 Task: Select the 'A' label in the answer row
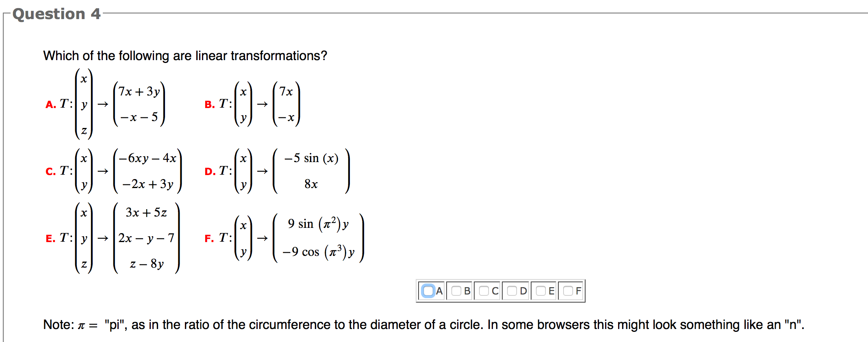point(439,291)
